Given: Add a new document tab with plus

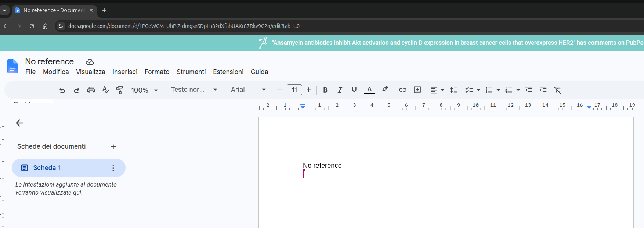Looking at the screenshot, I should 113,146.
